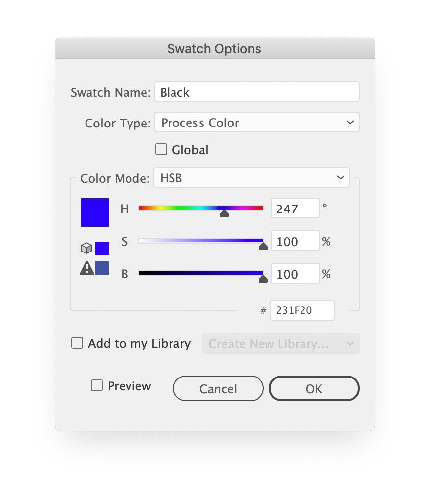The image size is (430, 504).
Task: Check Add to my Library
Action: (x=77, y=343)
